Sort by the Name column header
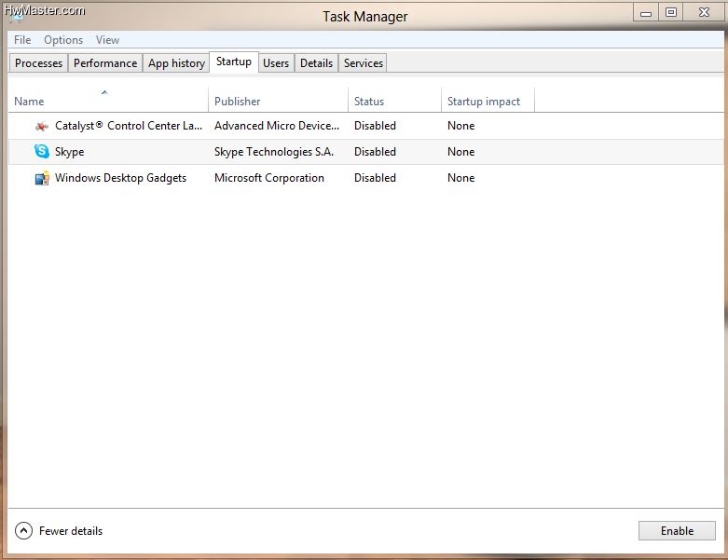The image size is (728, 560). click(108, 101)
